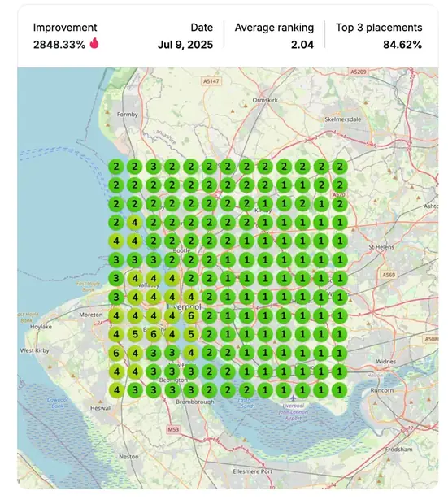
Task: Click the airplane icon at Liverpool John Lennon Airport
Action: (x=293, y=398)
